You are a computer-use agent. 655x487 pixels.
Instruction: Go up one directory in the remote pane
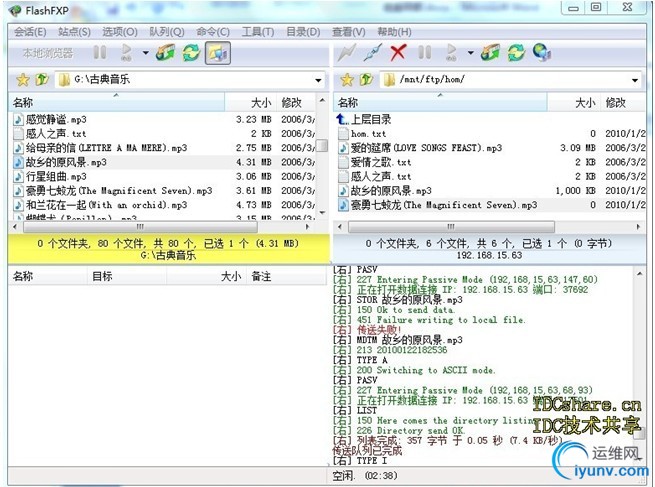click(x=366, y=79)
